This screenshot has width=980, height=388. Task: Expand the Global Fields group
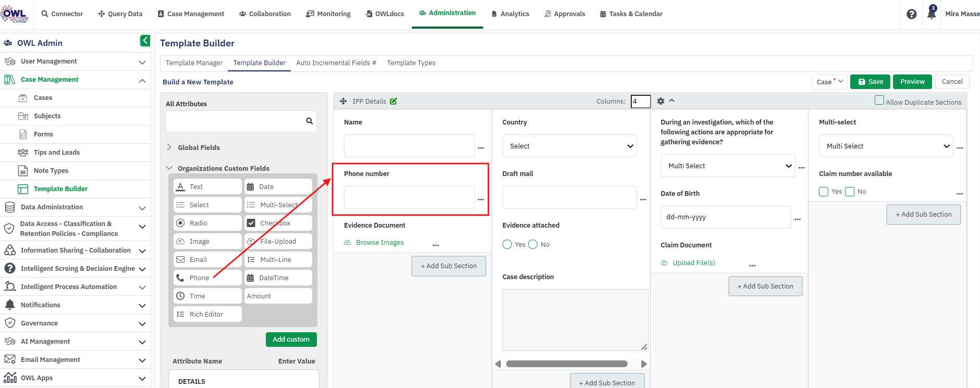click(x=199, y=147)
